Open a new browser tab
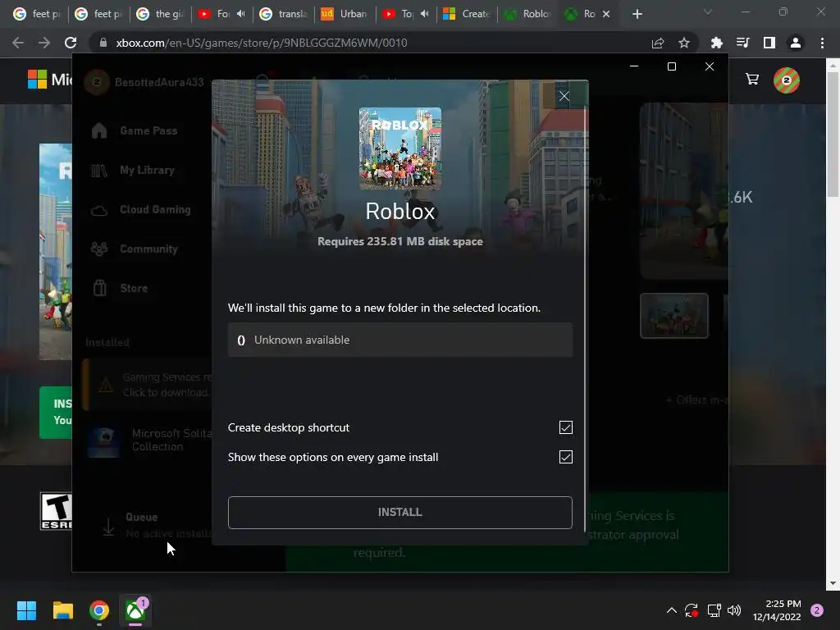Screen dimensions: 840x630 point(637,14)
